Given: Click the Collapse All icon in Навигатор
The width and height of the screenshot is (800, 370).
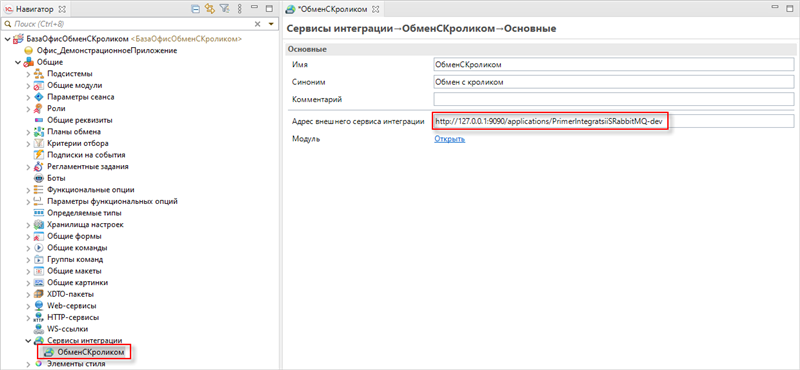Looking at the screenshot, I should pyautogui.click(x=195, y=9).
